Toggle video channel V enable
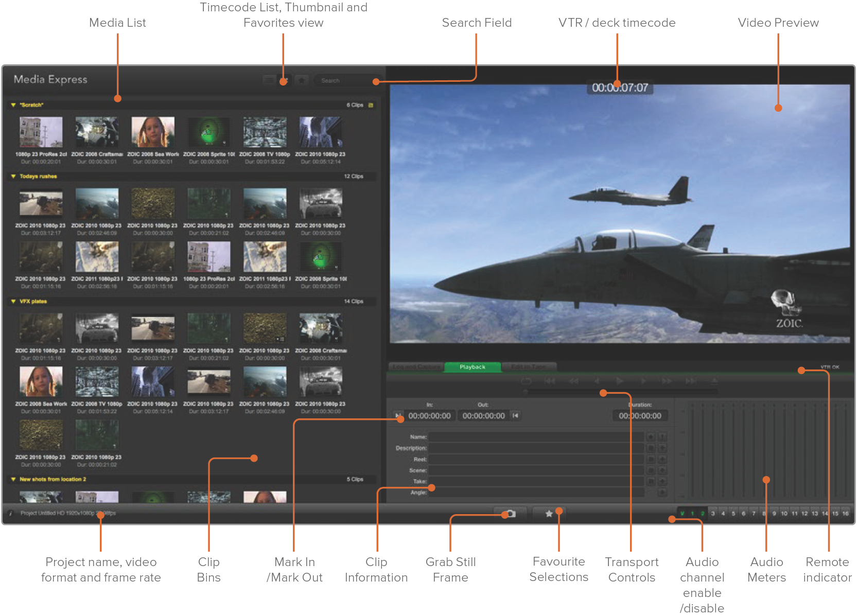857x616 pixels. point(682,514)
